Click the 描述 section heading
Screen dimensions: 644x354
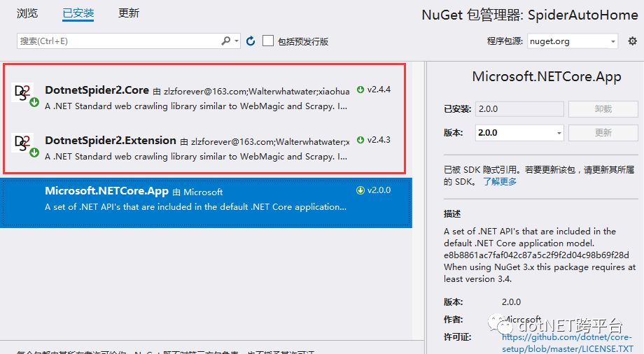(452, 213)
